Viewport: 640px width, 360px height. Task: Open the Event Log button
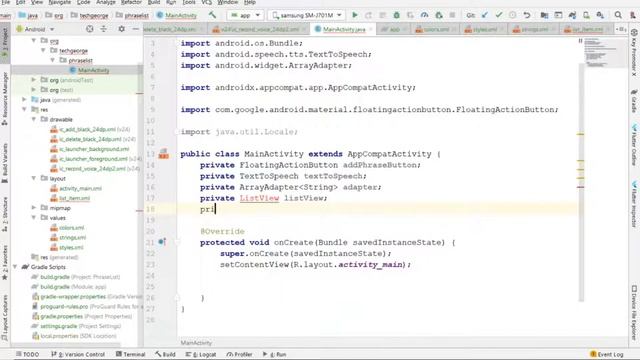pos(607,354)
